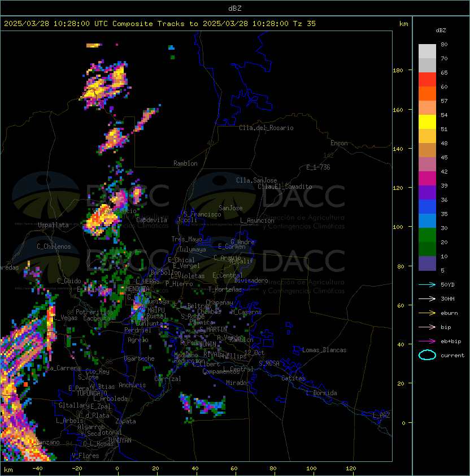Click the 'eb+bip' legend label

[451, 341]
